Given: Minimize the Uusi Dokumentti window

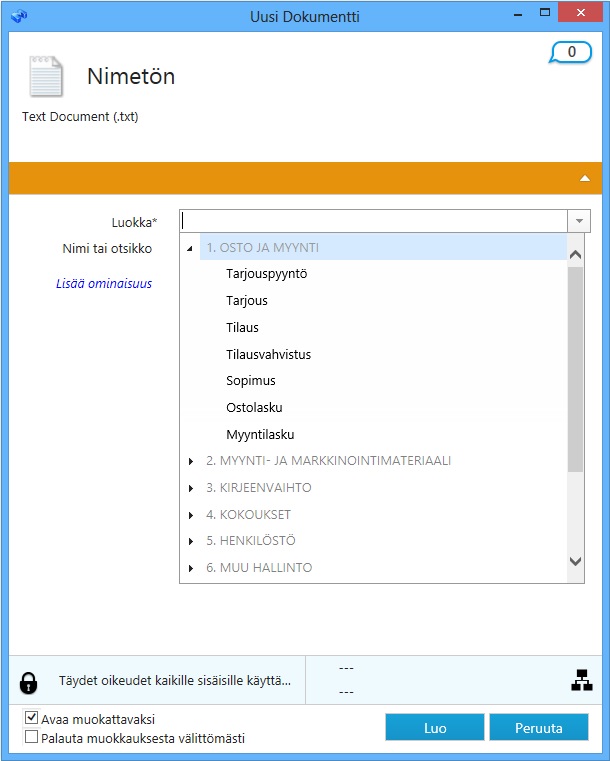Looking at the screenshot, I should (x=518, y=15).
